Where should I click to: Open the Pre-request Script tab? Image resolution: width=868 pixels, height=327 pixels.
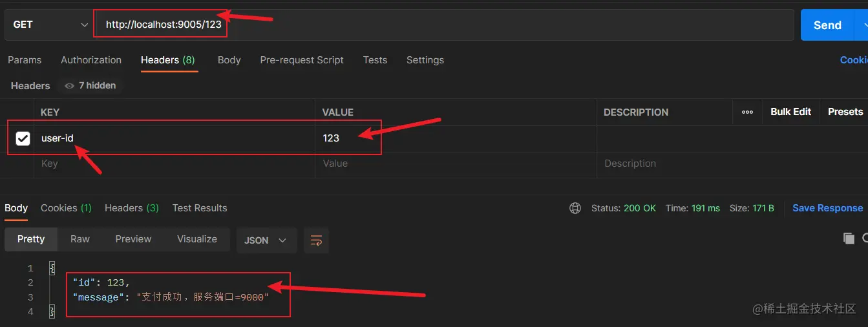click(x=302, y=60)
